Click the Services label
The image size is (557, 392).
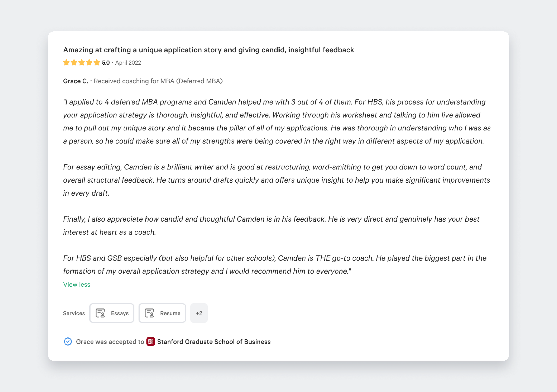(74, 313)
